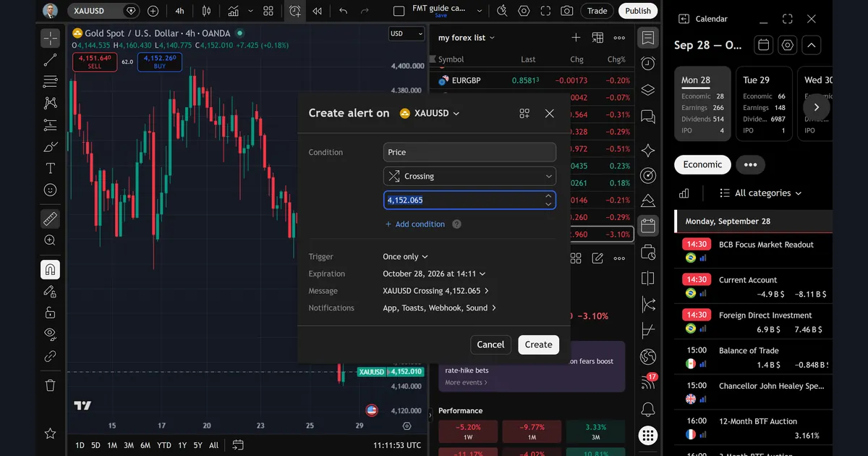Click the link drawings icon in left toolbar
Viewport: 868px width, 456px height.
tap(50, 356)
